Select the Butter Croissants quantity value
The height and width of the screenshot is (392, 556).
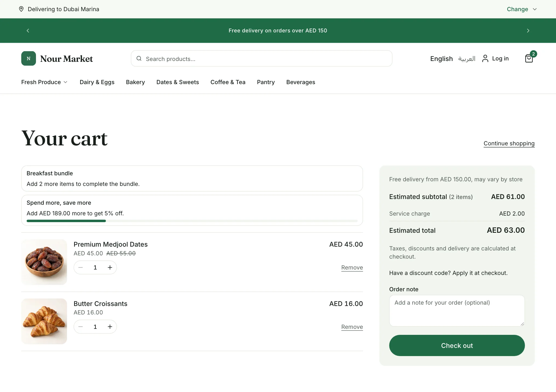coord(95,327)
